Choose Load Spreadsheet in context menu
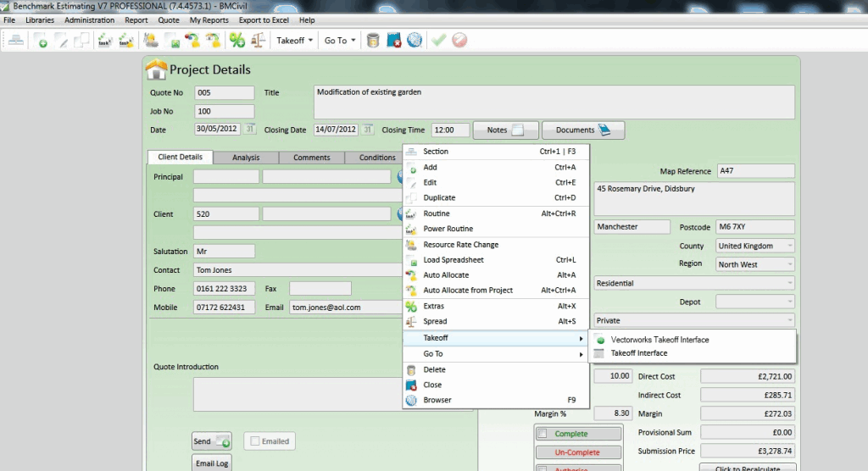 click(x=495, y=259)
